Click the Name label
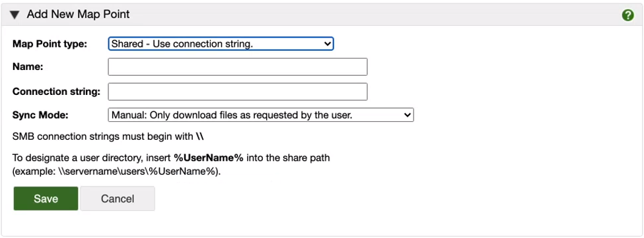This screenshot has height=238, width=644. pyautogui.click(x=28, y=67)
